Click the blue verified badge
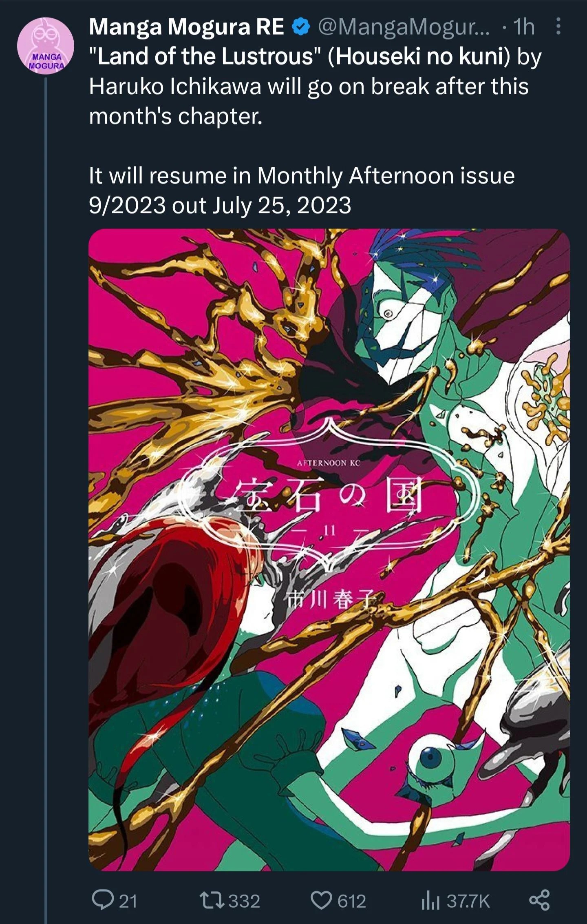Image resolution: width=587 pixels, height=924 pixels. click(x=301, y=27)
